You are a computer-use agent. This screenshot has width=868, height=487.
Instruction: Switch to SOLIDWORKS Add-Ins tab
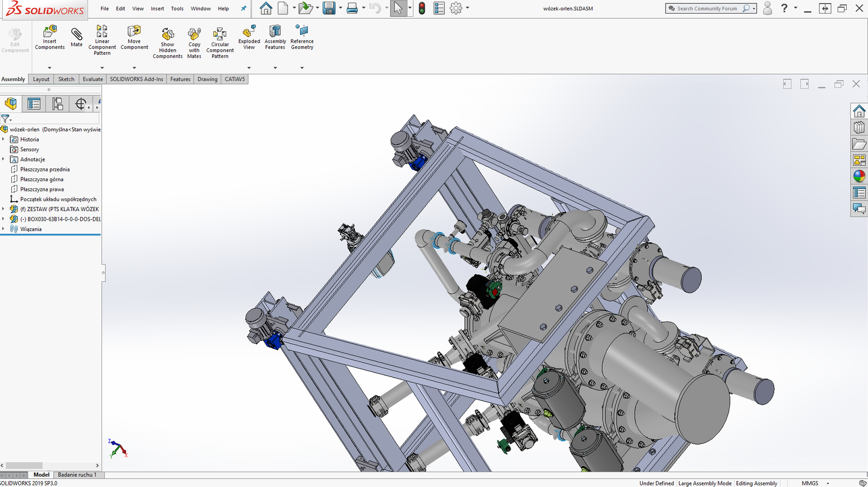coord(137,79)
